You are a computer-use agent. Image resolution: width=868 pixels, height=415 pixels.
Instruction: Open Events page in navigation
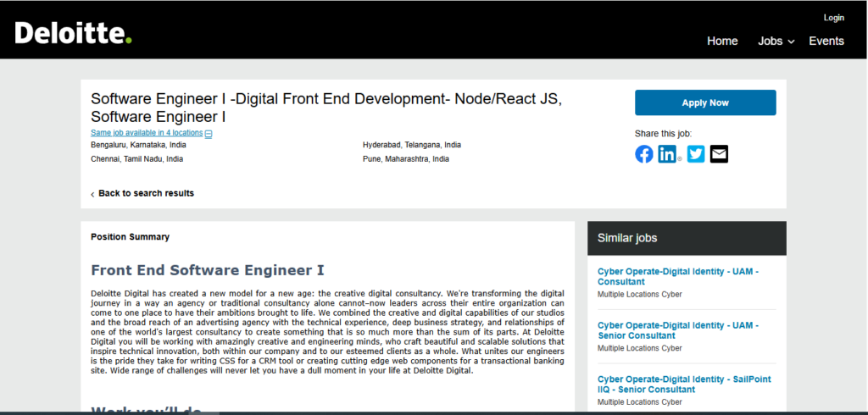826,41
